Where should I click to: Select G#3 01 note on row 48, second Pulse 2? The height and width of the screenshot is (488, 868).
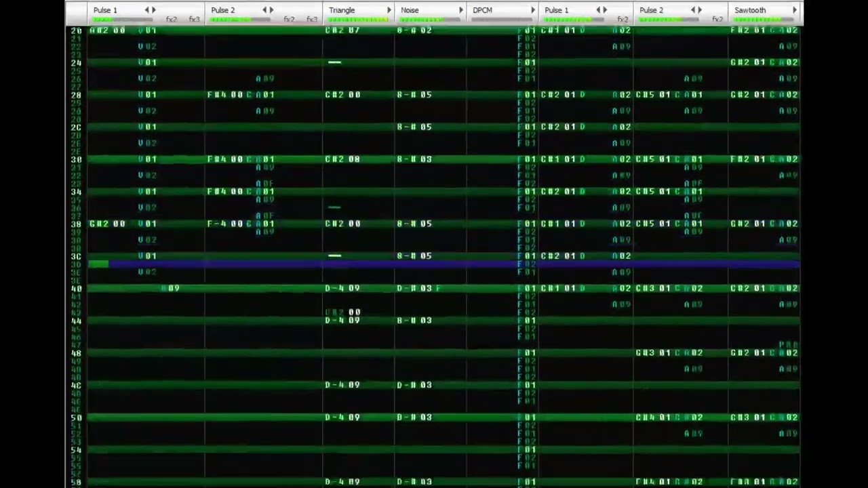pos(654,353)
